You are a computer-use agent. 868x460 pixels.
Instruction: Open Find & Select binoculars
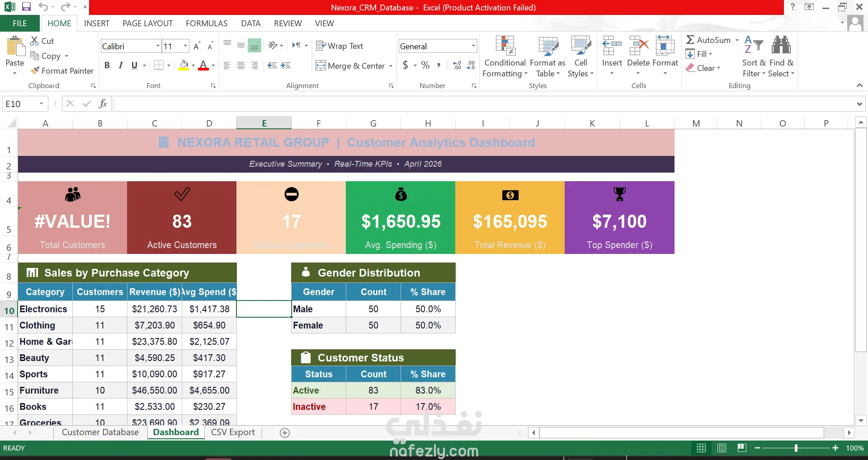tap(781, 56)
